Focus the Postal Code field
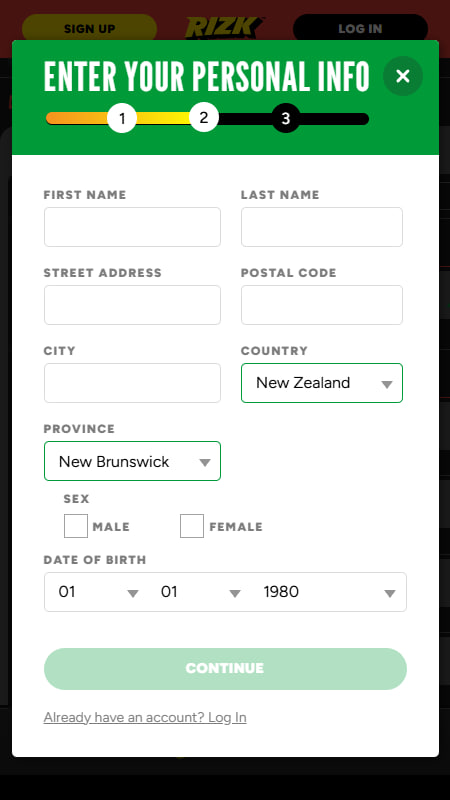450x800 pixels. pyautogui.click(x=322, y=305)
